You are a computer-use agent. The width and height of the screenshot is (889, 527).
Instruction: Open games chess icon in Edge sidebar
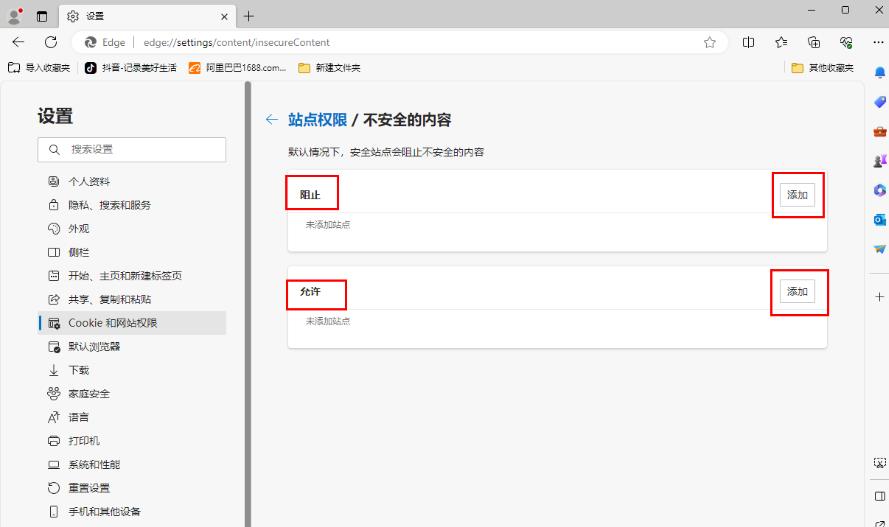point(880,161)
